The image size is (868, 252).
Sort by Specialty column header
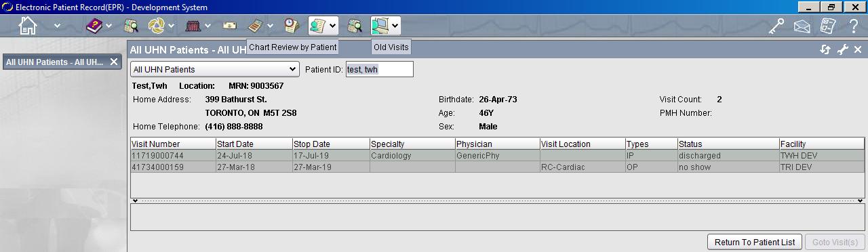[412, 144]
